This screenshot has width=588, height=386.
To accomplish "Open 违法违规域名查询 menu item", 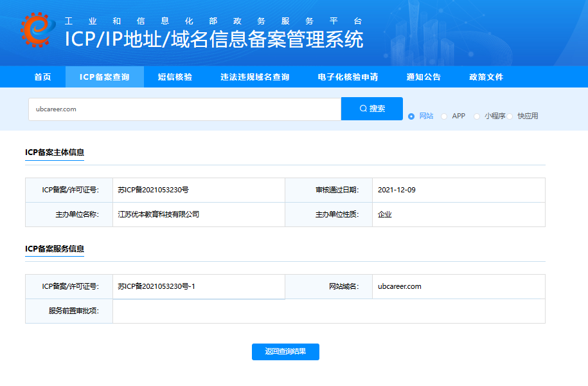I will [x=255, y=77].
